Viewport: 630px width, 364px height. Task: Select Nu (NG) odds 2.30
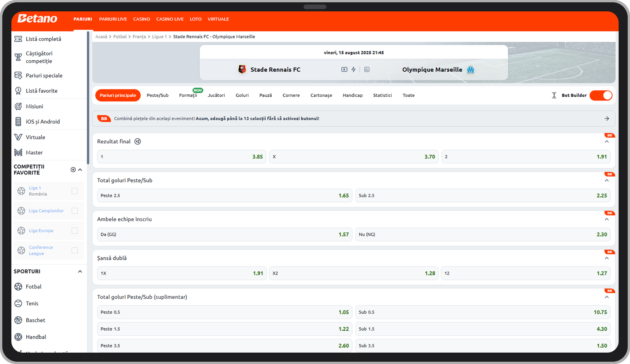[483, 234]
